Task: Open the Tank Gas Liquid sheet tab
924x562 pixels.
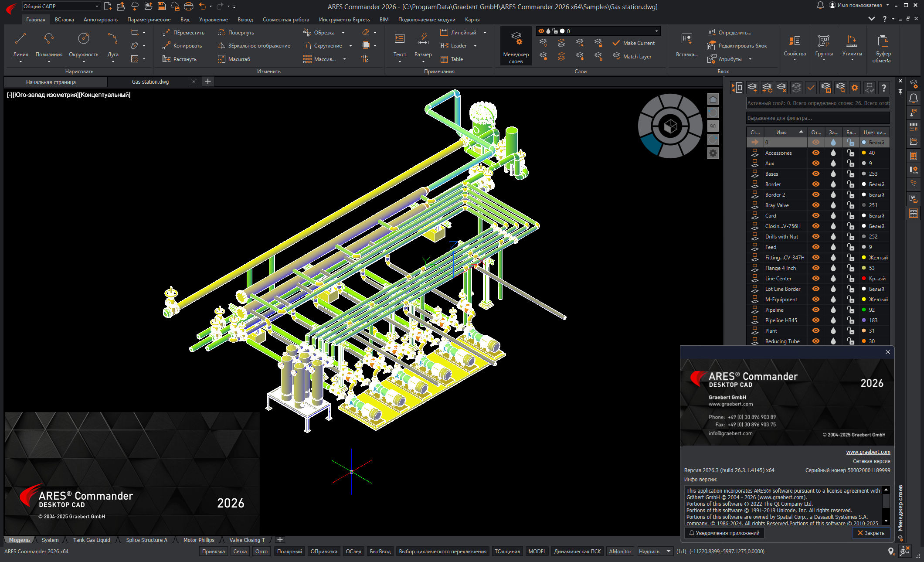Action: [92, 540]
